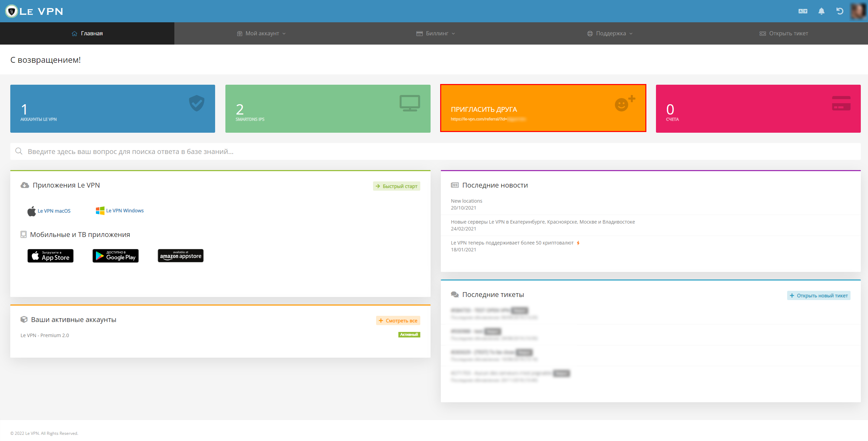This screenshot has height=441, width=868.
Task: Click the cloud download icon by Приложения
Action: (25, 185)
